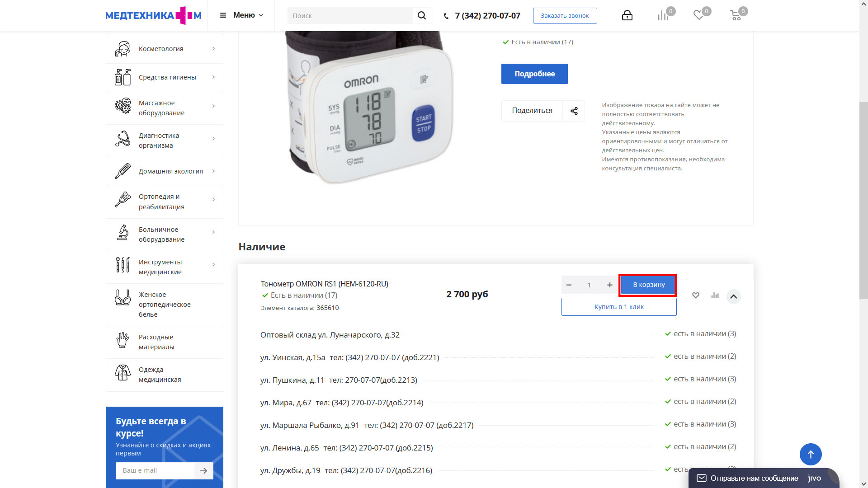868x488 pixels.
Task: Click the Заказать звонок button
Action: point(565,16)
